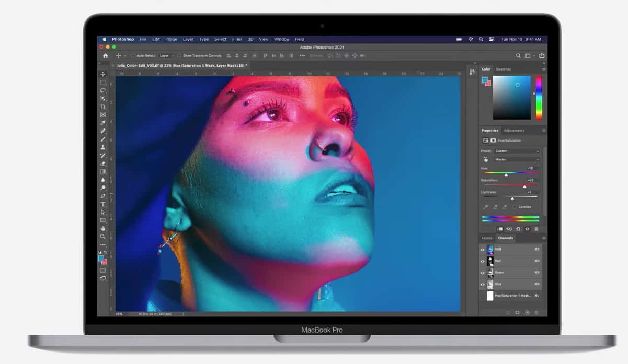Open the Move tool preset picker arrow

pyautogui.click(x=125, y=55)
